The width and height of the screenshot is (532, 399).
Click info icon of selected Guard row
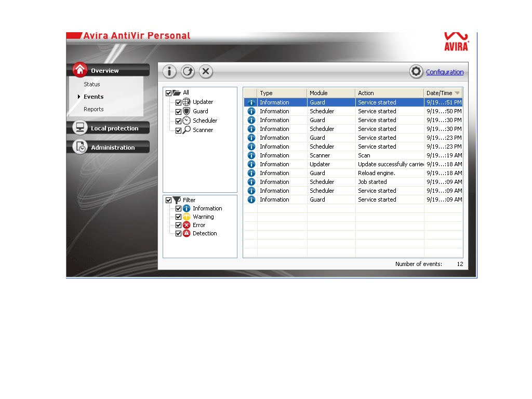click(x=251, y=102)
